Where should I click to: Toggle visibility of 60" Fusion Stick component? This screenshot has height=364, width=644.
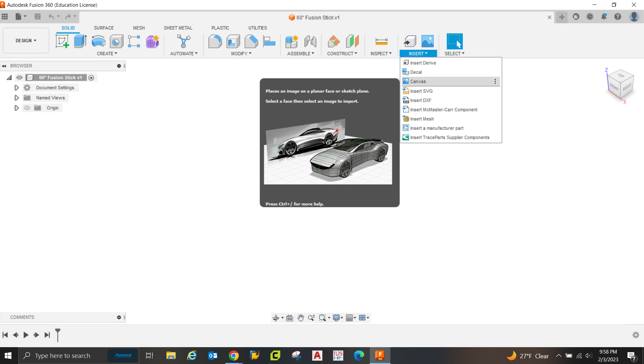point(20,78)
